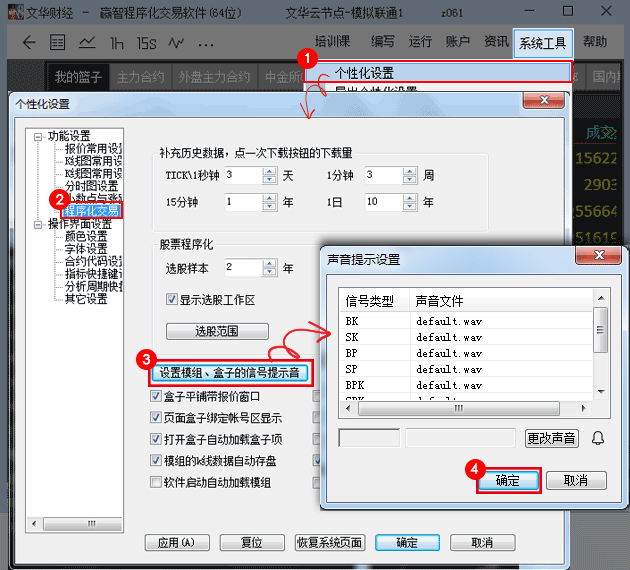Switch to the 1h period chart
This screenshot has height=570, width=630.
117,43
